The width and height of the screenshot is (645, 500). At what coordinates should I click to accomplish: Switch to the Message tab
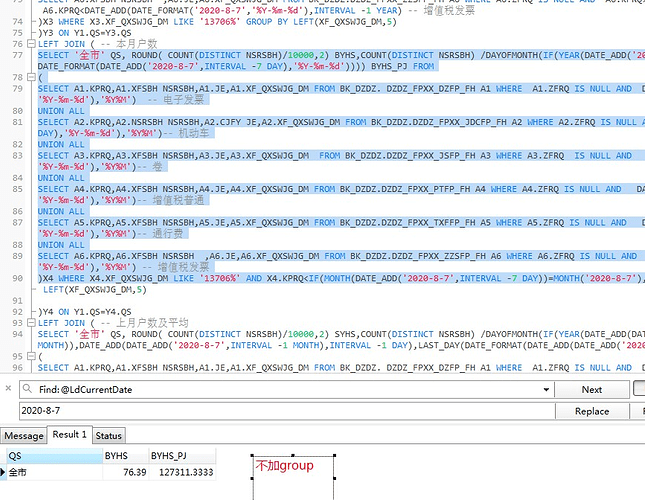pyautogui.click(x=23, y=436)
